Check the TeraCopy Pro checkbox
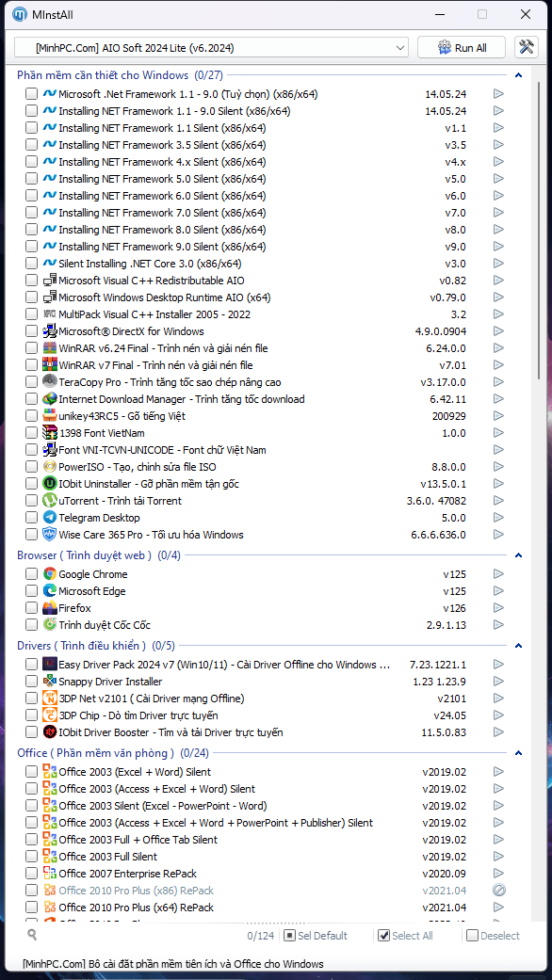This screenshot has height=980, width=552. point(31,382)
